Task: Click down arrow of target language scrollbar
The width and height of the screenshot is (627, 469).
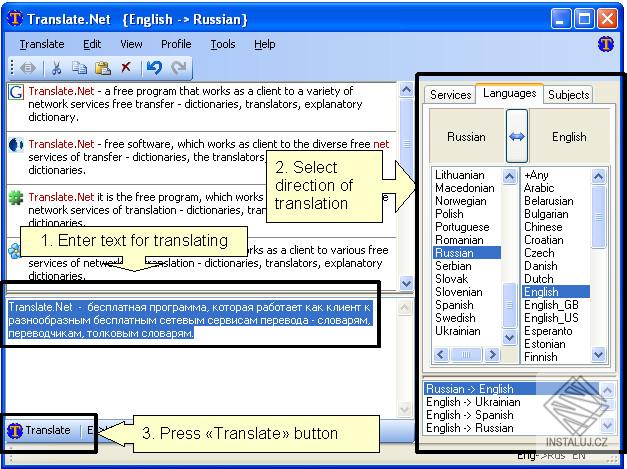Action: pos(598,354)
